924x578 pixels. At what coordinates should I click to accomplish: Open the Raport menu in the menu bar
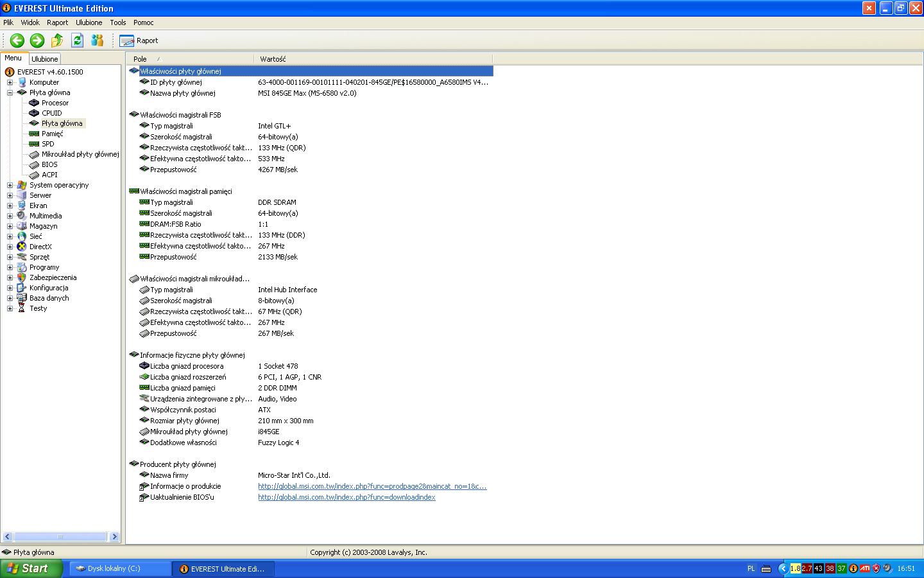57,22
